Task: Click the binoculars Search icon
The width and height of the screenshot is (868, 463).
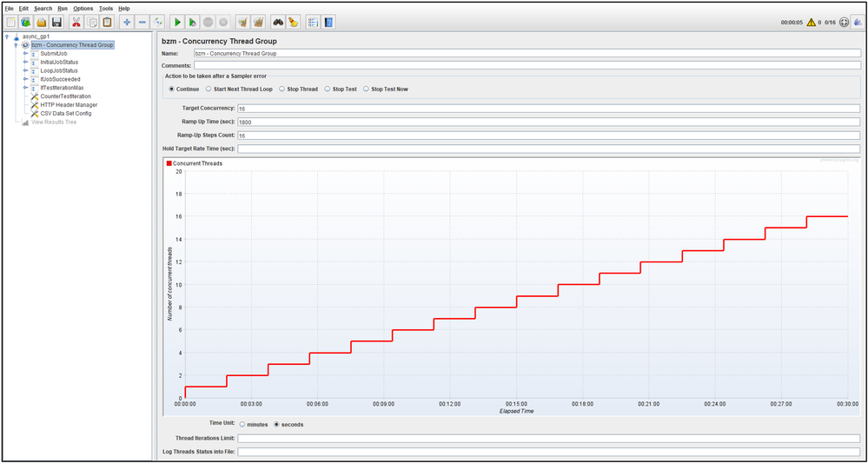Action: [x=278, y=22]
